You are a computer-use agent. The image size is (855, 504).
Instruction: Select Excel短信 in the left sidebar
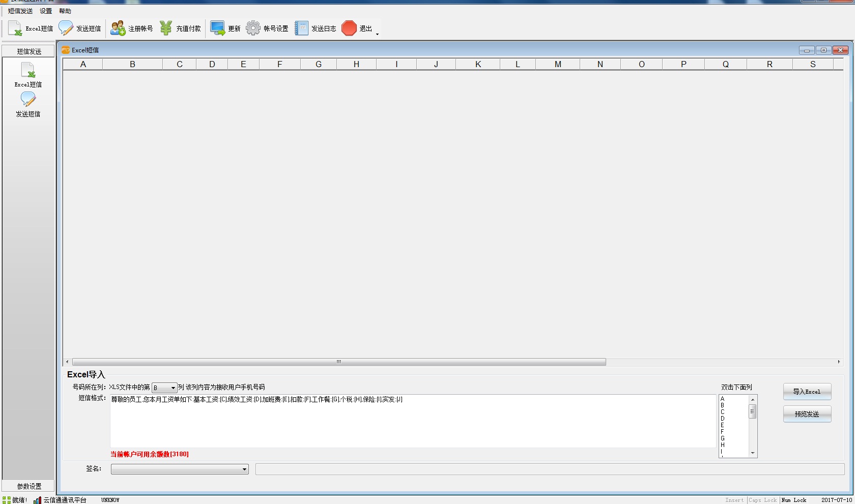tap(28, 75)
